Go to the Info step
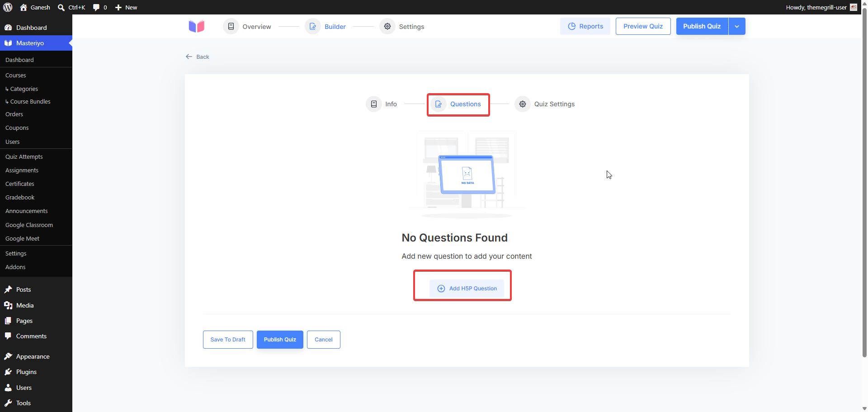The width and height of the screenshot is (868, 412). coord(381,104)
